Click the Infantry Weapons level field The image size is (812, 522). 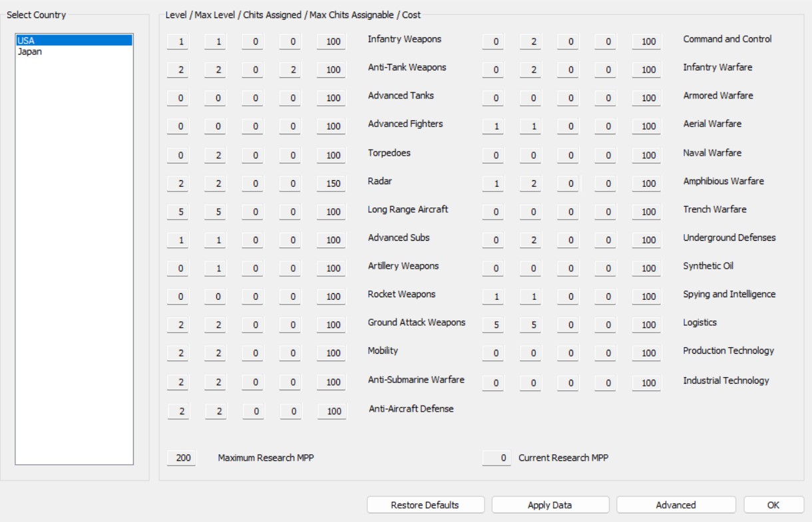[x=182, y=42]
